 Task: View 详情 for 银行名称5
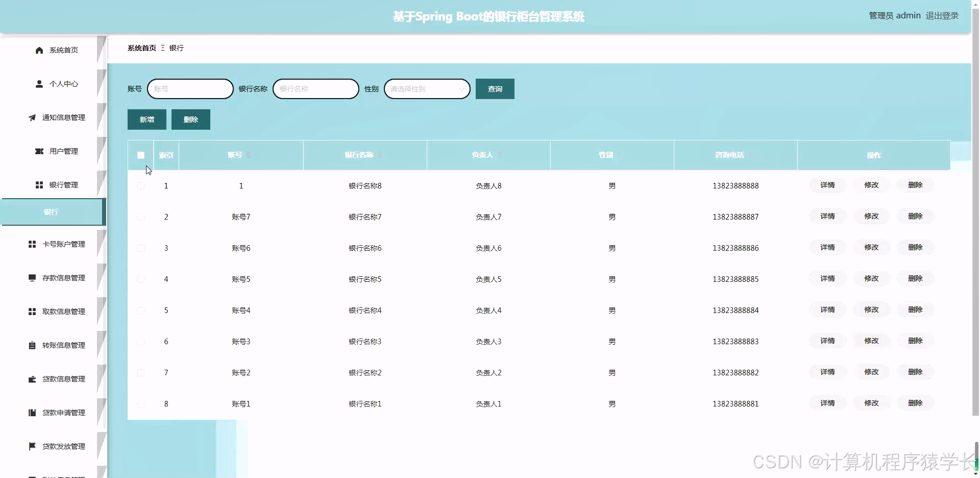[827, 278]
